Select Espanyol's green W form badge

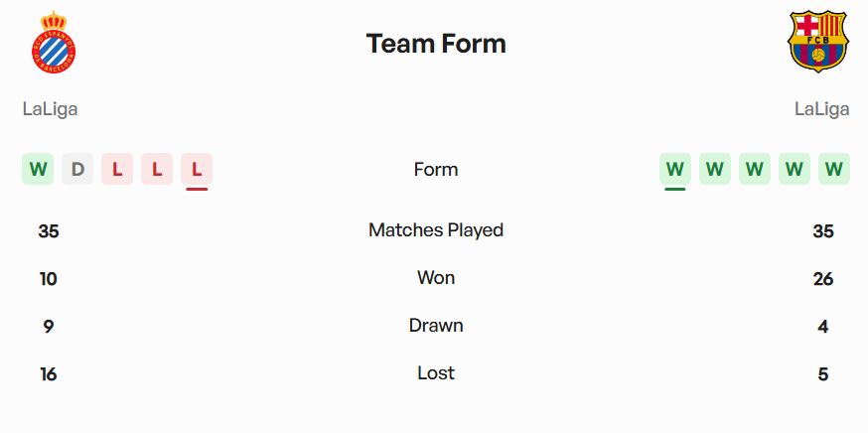[38, 169]
